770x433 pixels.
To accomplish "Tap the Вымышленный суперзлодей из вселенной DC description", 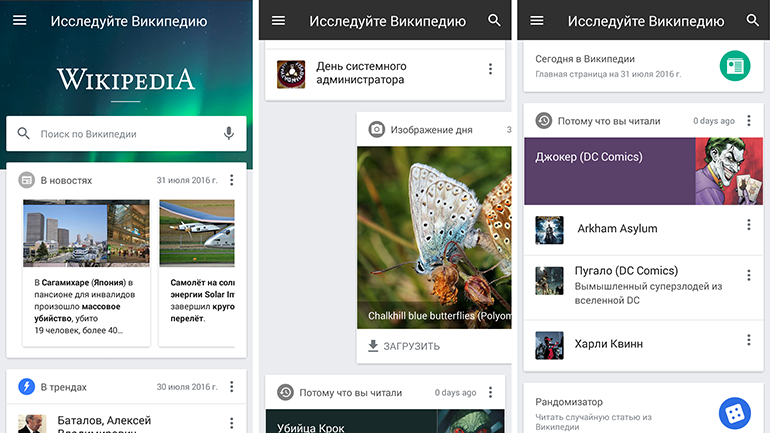I will tap(648, 293).
